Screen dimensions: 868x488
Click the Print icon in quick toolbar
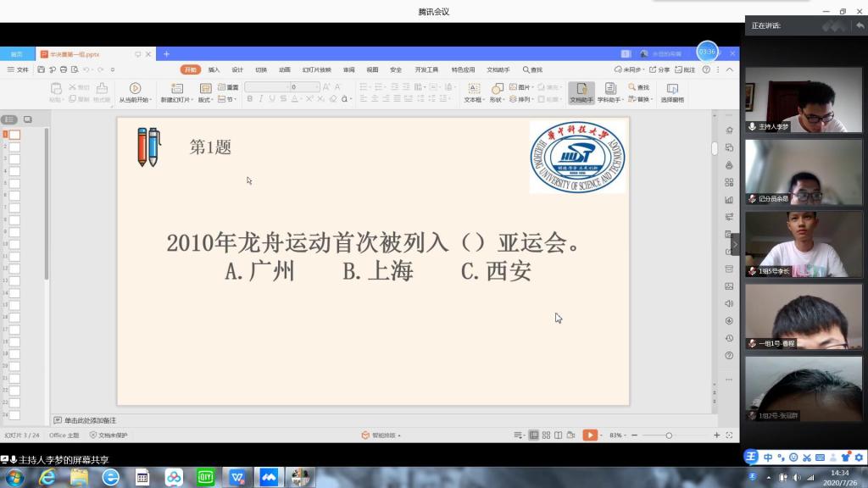coord(64,69)
